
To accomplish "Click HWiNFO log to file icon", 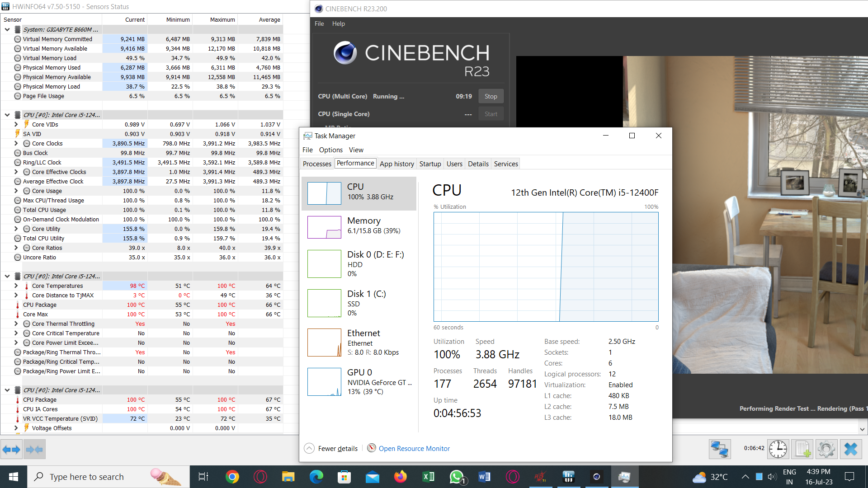I will (802, 449).
